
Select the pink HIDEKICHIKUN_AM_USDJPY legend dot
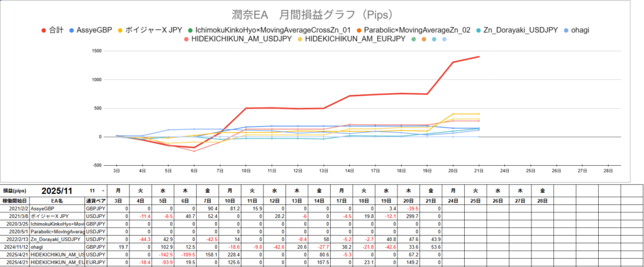(186, 40)
